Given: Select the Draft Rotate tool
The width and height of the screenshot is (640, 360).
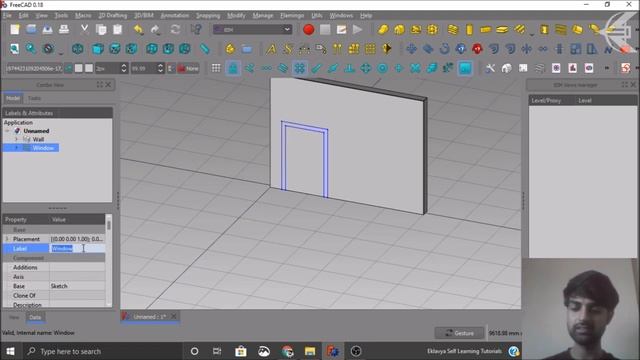Looking at the screenshot, I should [444, 49].
